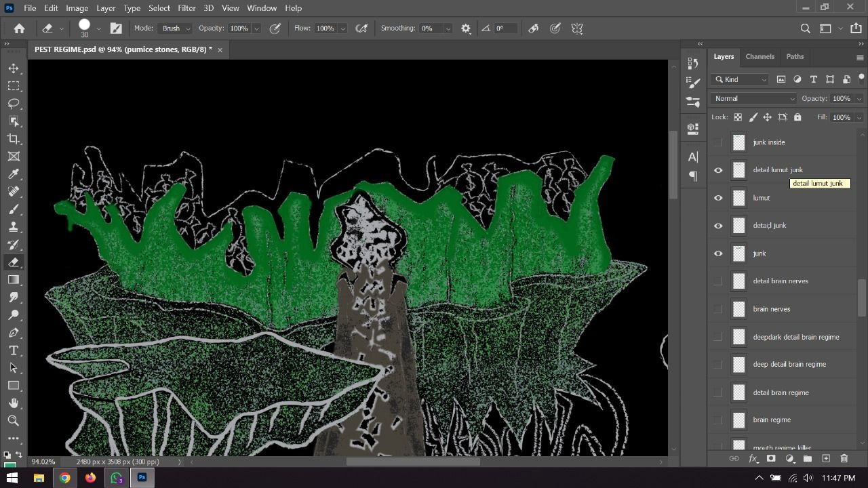Select the Hand tool
Image resolution: width=868 pixels, height=488 pixels.
(13, 403)
